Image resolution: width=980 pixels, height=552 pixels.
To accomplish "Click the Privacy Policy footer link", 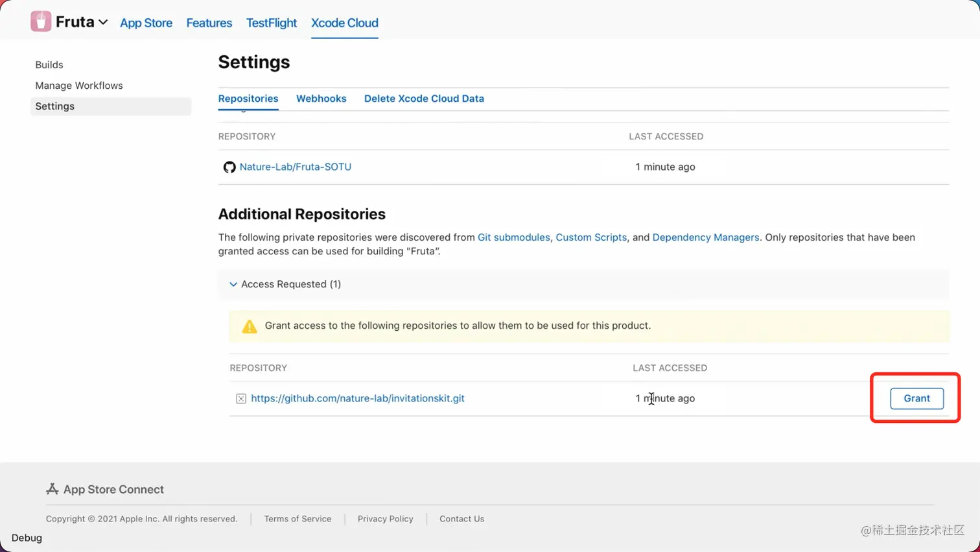I will point(385,519).
